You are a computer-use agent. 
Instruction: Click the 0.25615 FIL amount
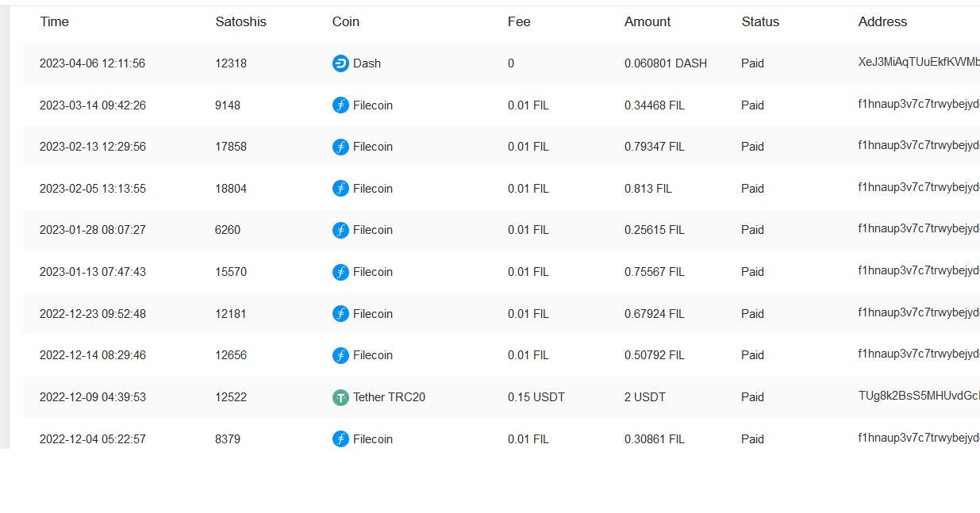655,230
